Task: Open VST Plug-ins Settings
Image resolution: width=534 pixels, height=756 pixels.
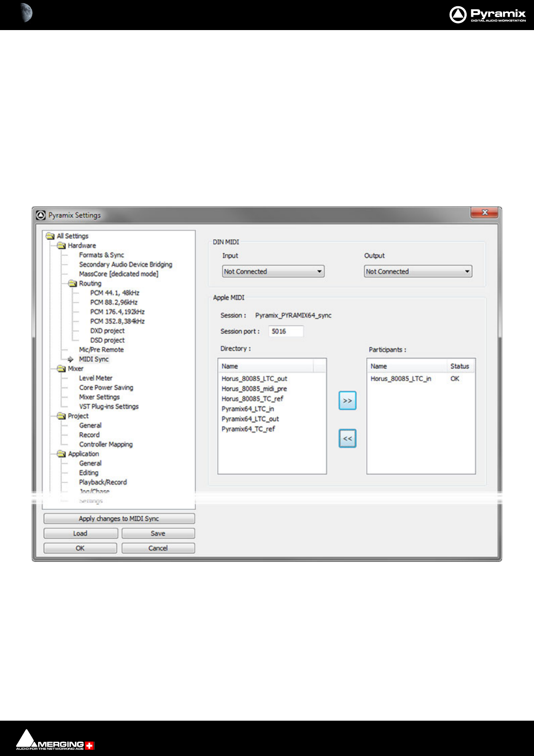Action: click(x=109, y=406)
